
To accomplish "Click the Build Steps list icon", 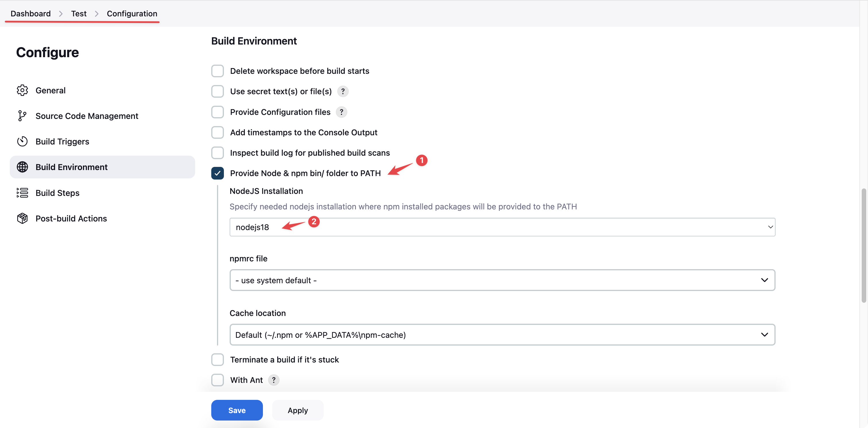I will 22,192.
